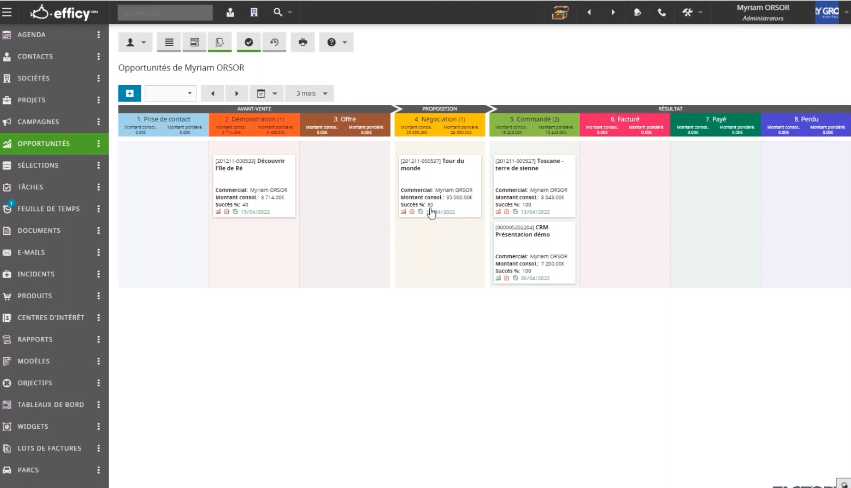The height and width of the screenshot is (488, 851).
Task: Toggle the checkmark filter button in toolbar
Action: (x=248, y=42)
